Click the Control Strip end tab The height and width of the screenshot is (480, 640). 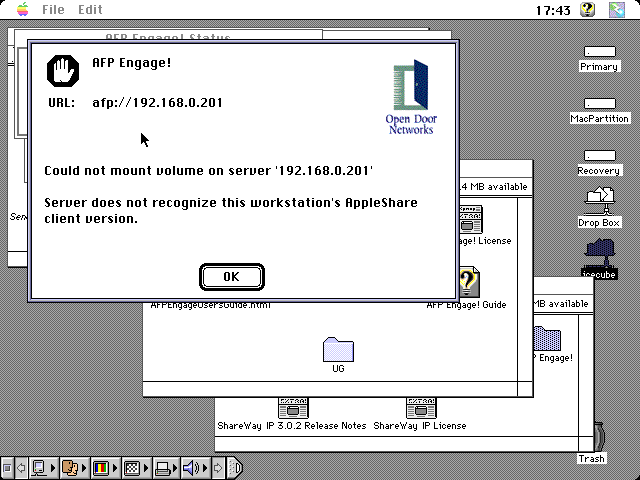point(234,468)
